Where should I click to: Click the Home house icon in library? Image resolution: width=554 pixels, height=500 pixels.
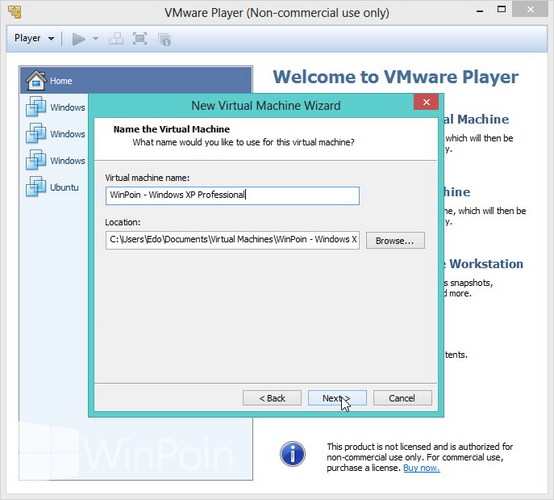[36, 80]
